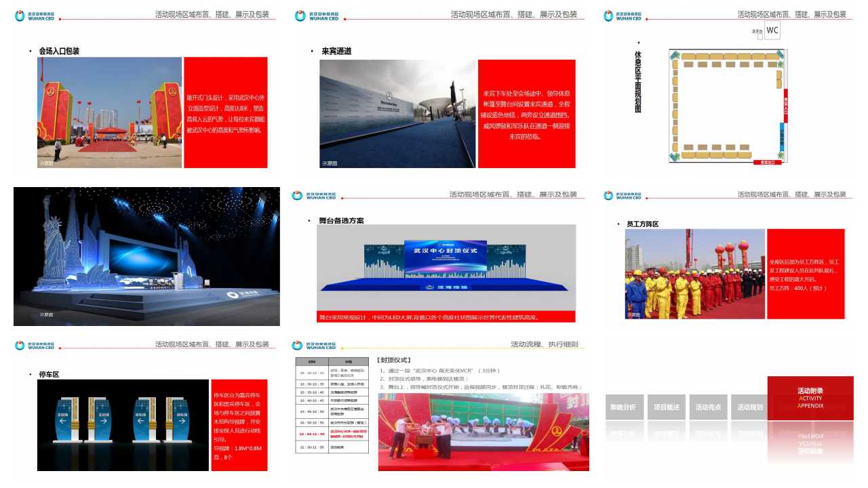This screenshot has height=488, width=868.
Task: Click the 来宾通道 heading
Action: pyautogui.click(x=336, y=51)
